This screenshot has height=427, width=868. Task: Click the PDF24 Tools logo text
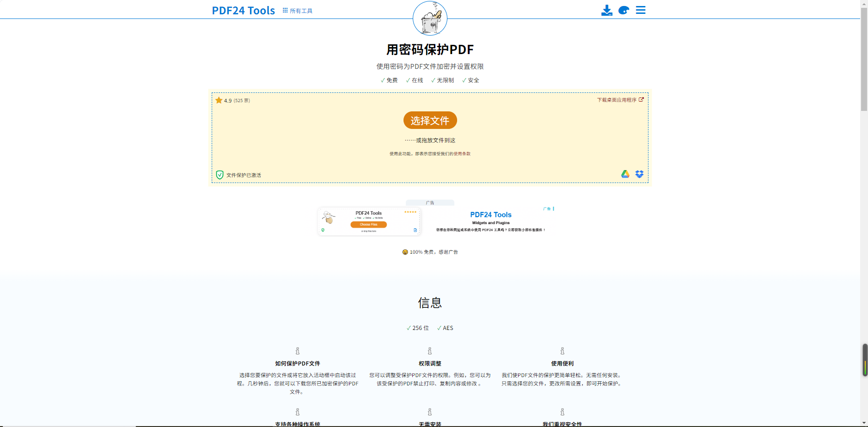coord(243,11)
